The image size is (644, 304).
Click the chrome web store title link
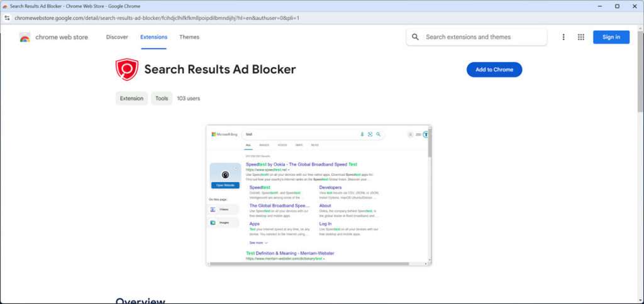pyautogui.click(x=62, y=37)
